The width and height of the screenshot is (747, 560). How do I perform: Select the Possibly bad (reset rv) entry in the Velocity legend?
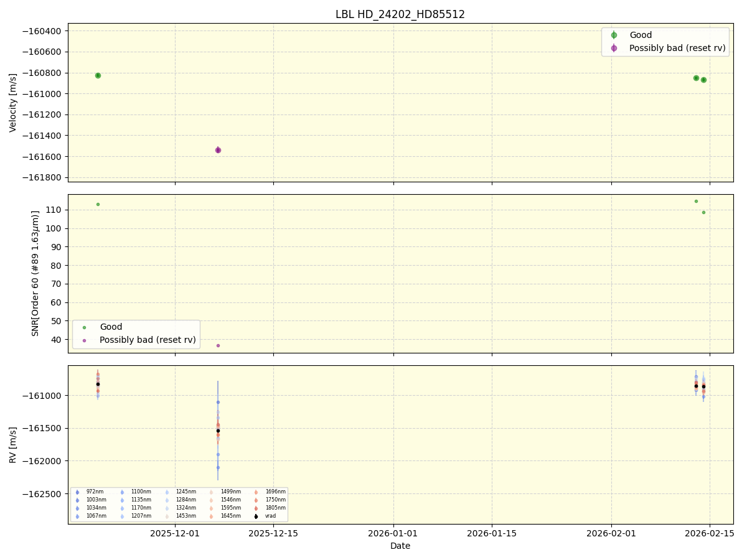(x=667, y=48)
